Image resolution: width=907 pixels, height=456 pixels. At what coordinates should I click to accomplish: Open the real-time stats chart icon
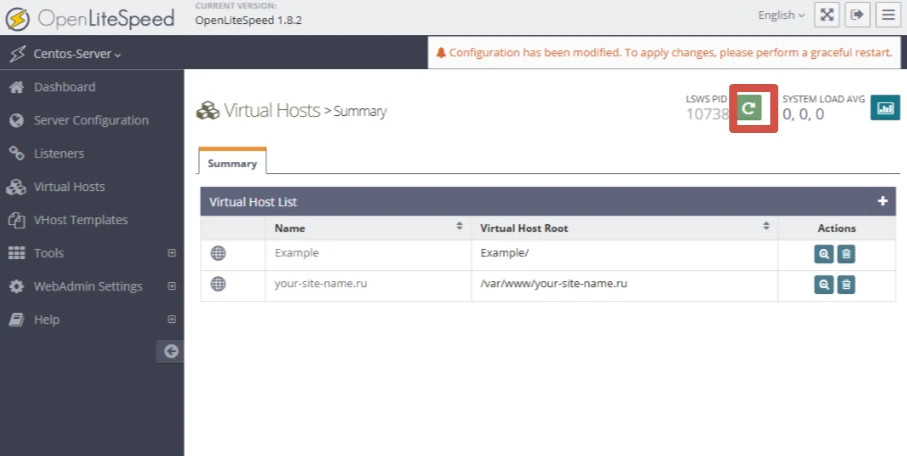pos(885,108)
